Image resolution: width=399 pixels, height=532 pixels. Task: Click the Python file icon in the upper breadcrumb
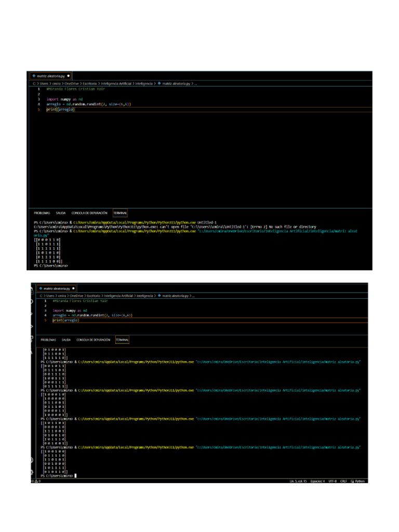click(160, 83)
